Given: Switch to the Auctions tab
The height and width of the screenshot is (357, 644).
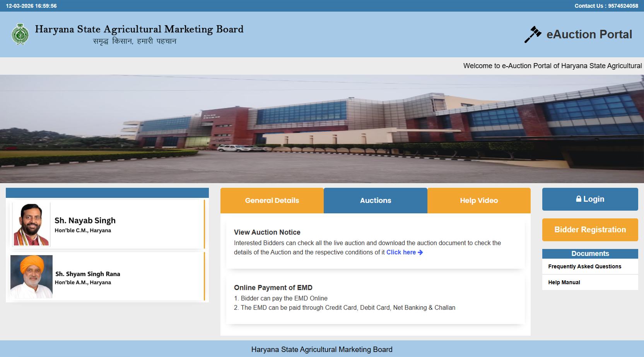Looking at the screenshot, I should click(x=375, y=201).
